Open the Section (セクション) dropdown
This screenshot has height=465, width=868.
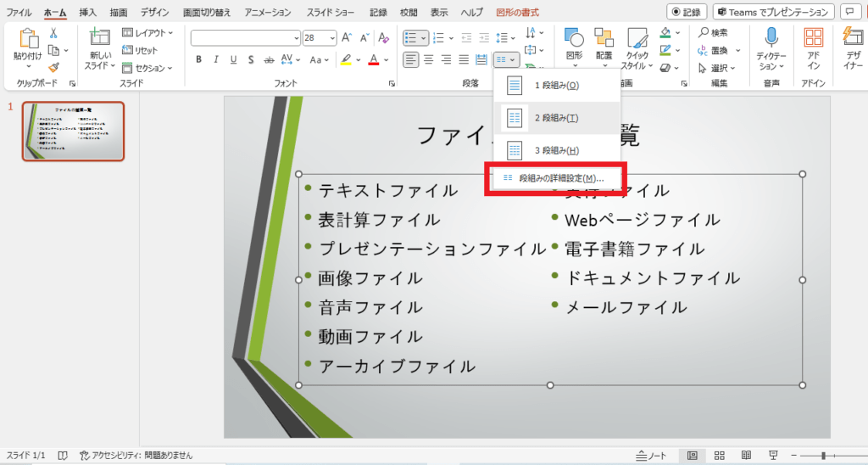point(147,68)
